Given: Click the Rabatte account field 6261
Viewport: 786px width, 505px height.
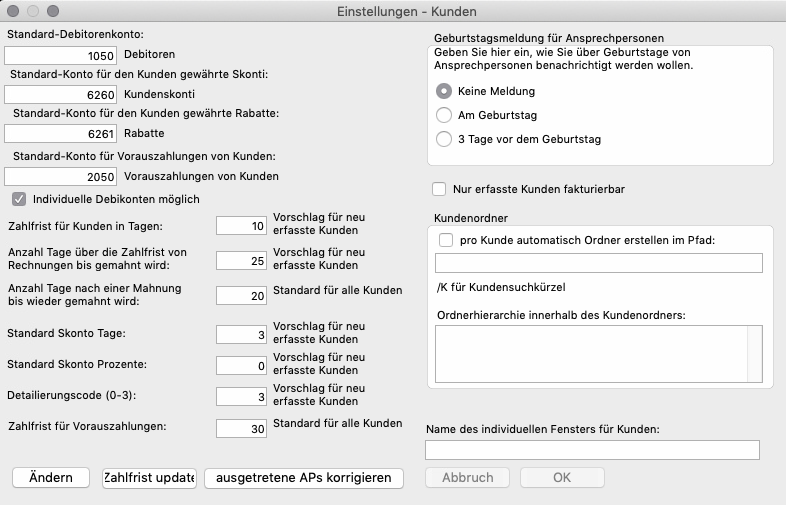Looking at the screenshot, I should click(61, 133).
